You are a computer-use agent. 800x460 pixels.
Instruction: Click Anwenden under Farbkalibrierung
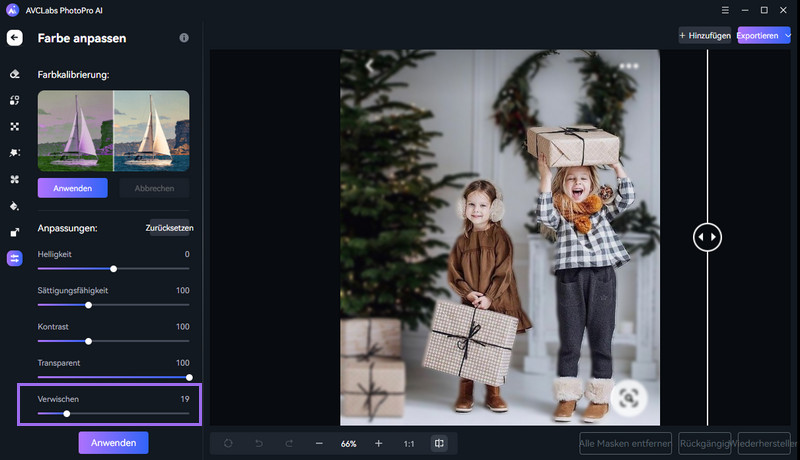coord(73,188)
